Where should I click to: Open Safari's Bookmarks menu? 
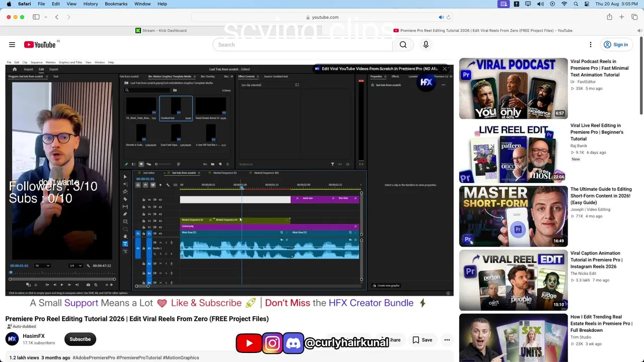(116, 4)
